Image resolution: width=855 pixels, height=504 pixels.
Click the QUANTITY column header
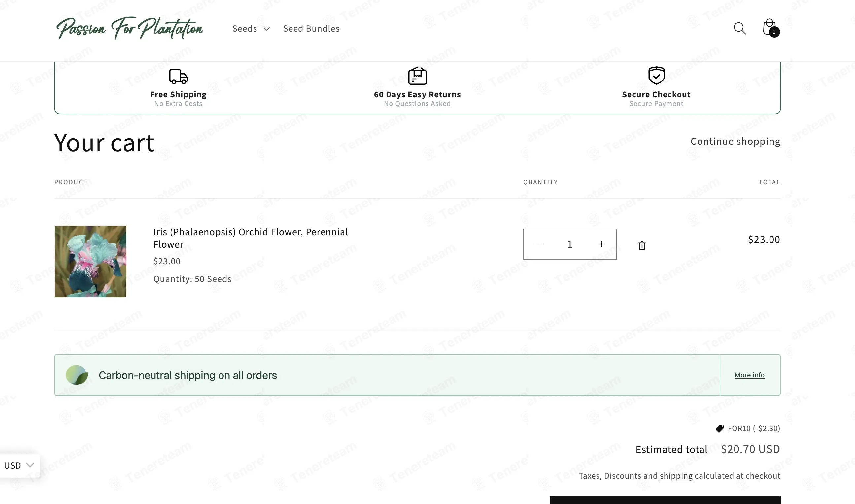click(540, 182)
